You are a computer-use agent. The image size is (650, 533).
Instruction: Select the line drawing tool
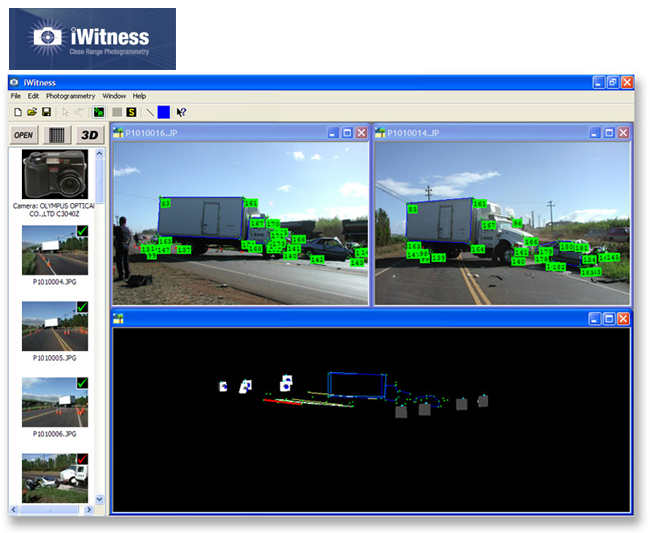150,112
